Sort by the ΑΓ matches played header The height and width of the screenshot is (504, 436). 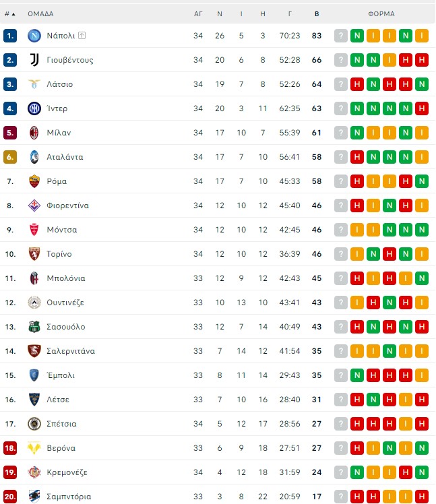[198, 14]
